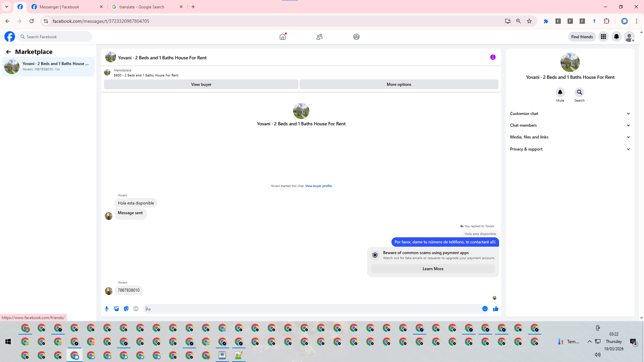The width and height of the screenshot is (644, 362).
Task: Search in conversation via magnifier icon
Action: tap(579, 92)
